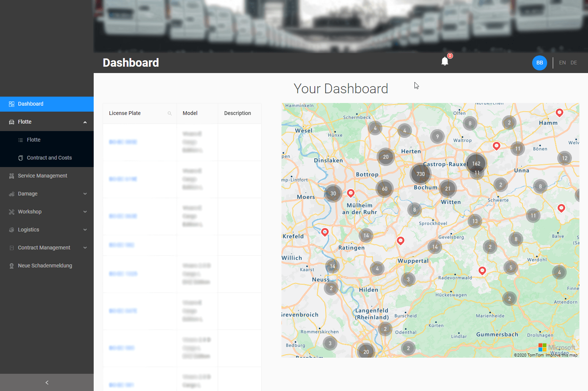Open Service Management in sidebar
The image size is (588, 391).
[47, 176]
